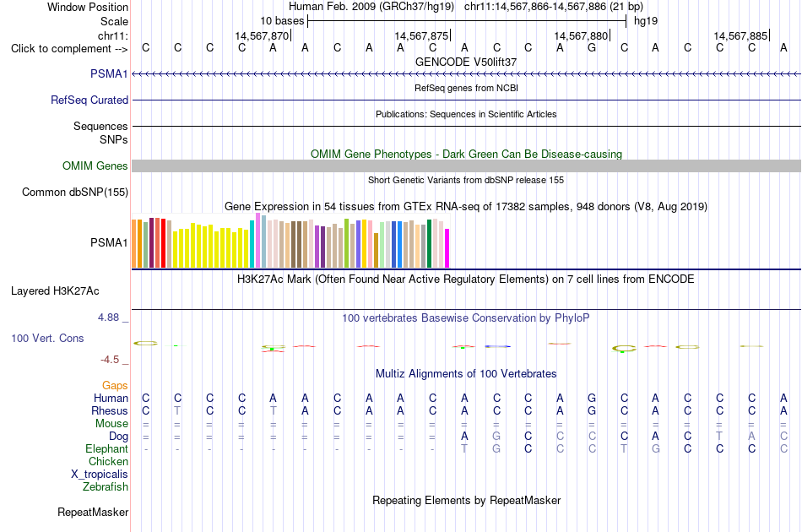Click the OMIM Gene Phenotypes track title
The width and height of the screenshot is (802, 532).
click(467, 154)
